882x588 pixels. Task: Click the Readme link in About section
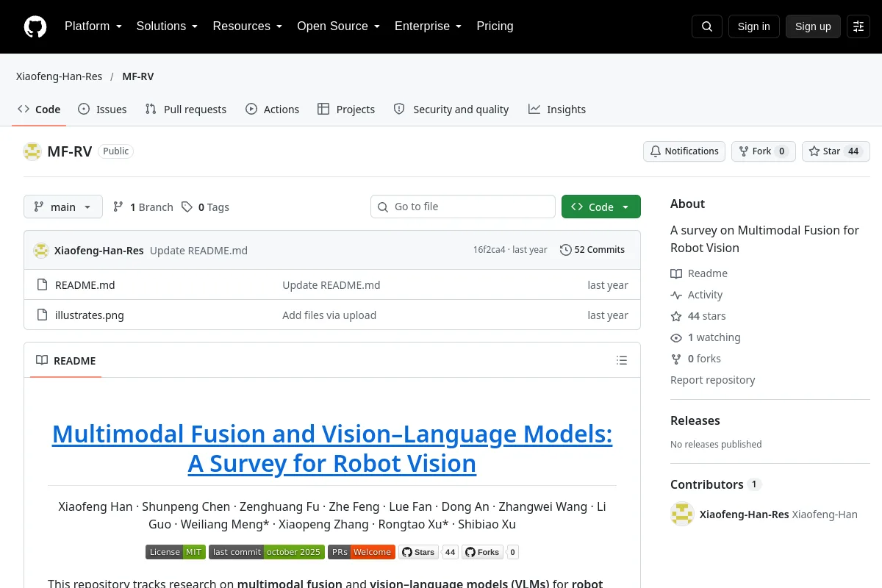(699, 273)
